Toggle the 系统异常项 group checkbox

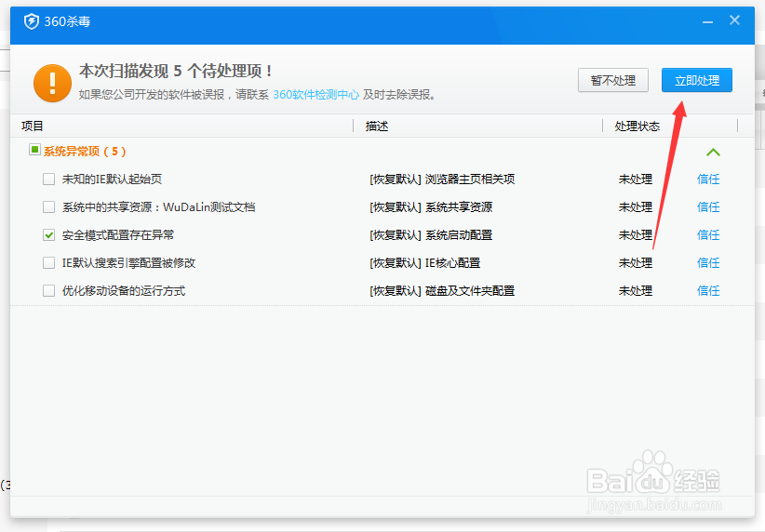click(34, 150)
